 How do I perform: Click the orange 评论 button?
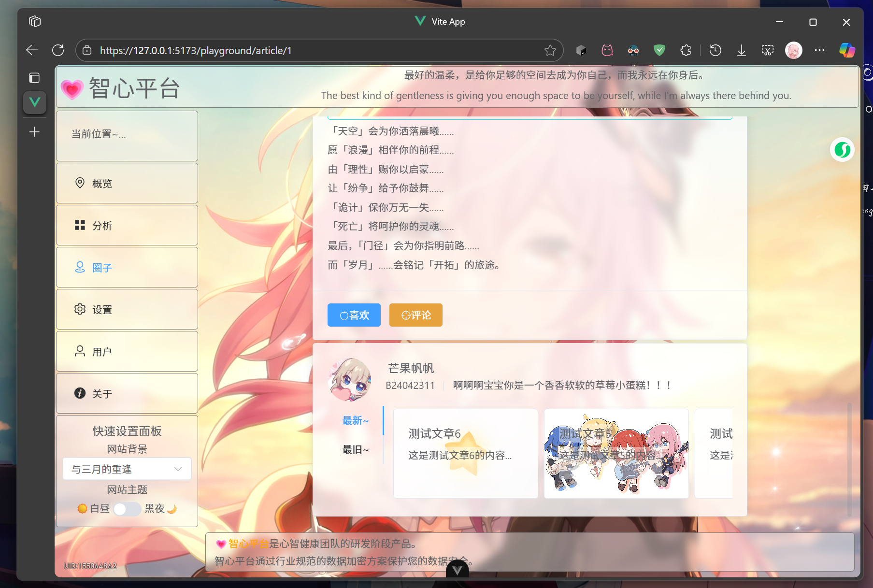click(415, 315)
